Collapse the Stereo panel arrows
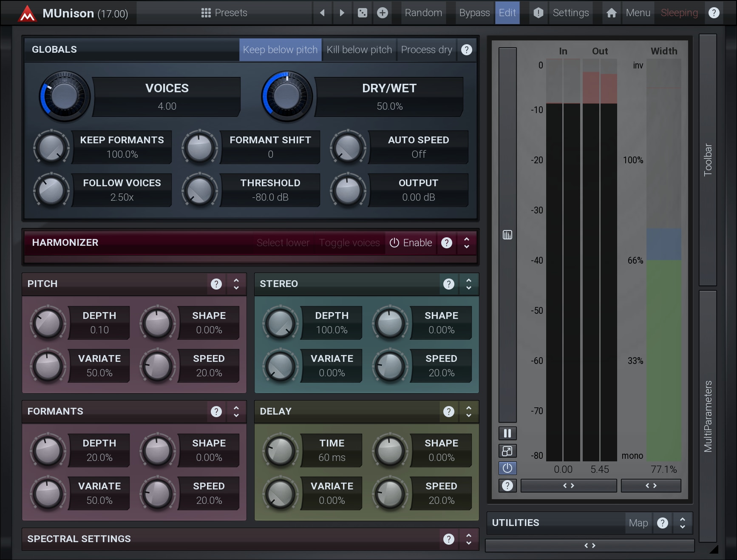This screenshot has width=737, height=560. pos(468,284)
